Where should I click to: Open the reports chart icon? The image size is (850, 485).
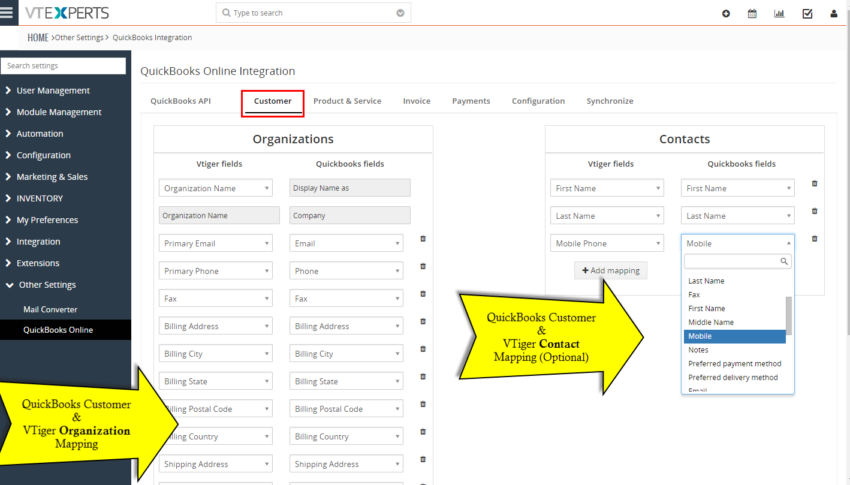(x=779, y=14)
